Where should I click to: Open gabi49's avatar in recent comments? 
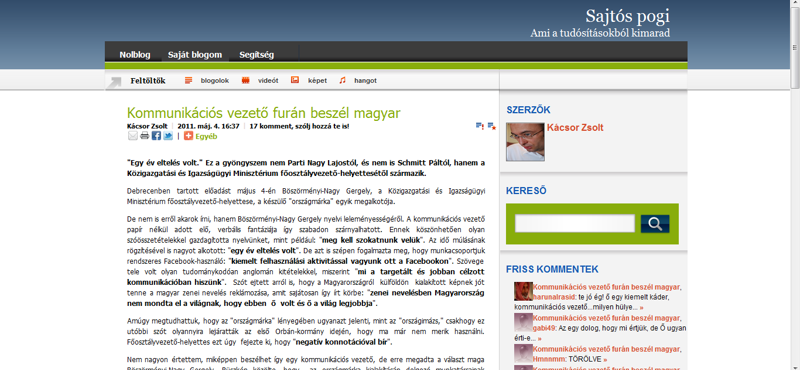point(523,323)
